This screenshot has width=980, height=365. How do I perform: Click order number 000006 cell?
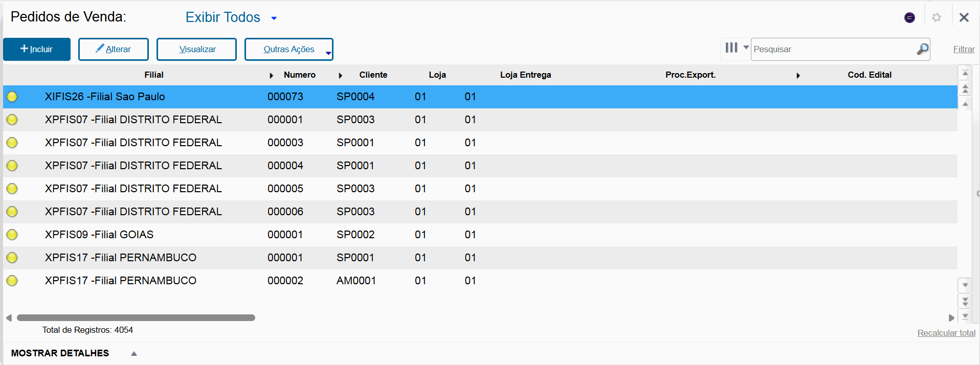click(285, 212)
